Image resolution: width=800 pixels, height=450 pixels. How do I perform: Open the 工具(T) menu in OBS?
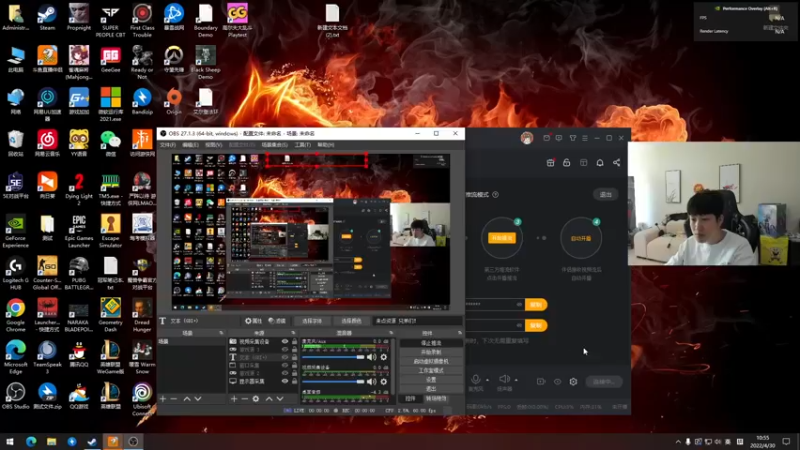(x=302, y=145)
